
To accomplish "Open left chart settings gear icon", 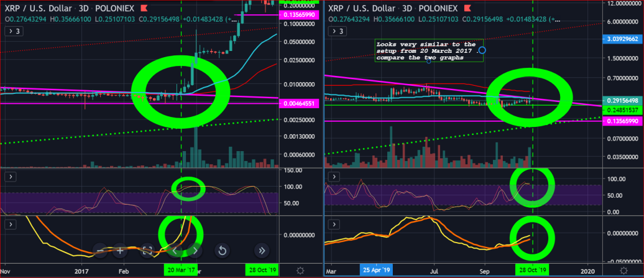I will coord(300,271).
